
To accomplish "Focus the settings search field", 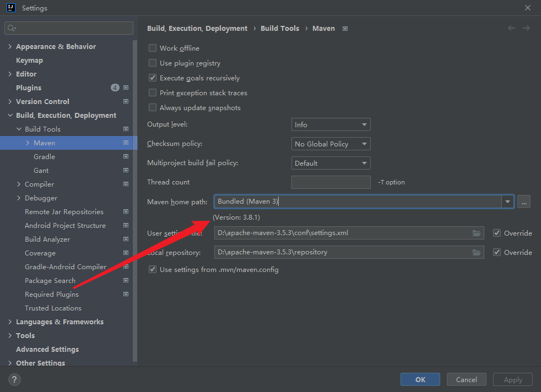I will (x=69, y=28).
